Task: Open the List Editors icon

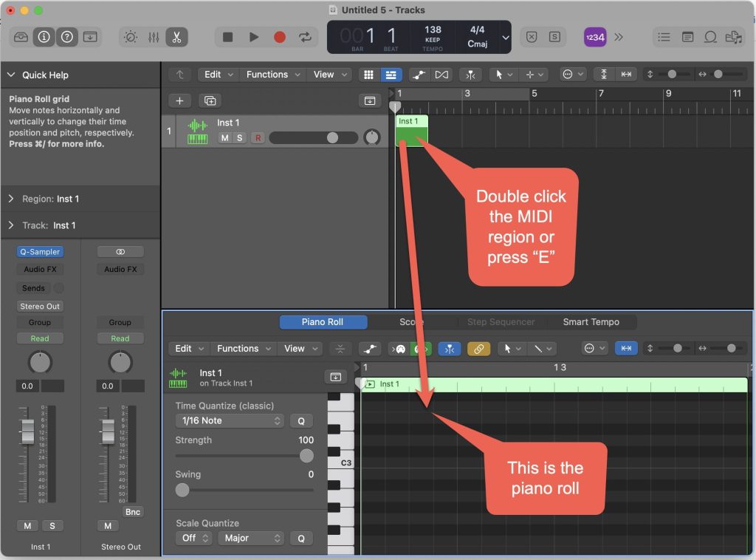Action: 664,37
